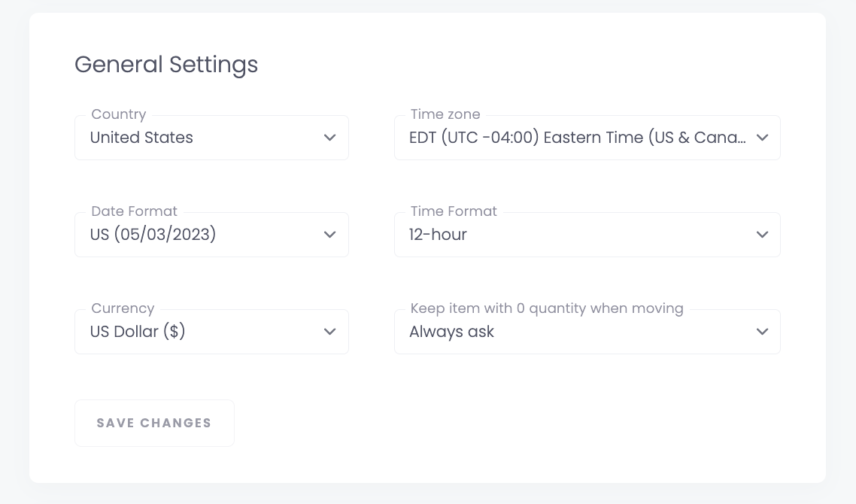Open the US Dollar ($) currency dropdown

212,332
